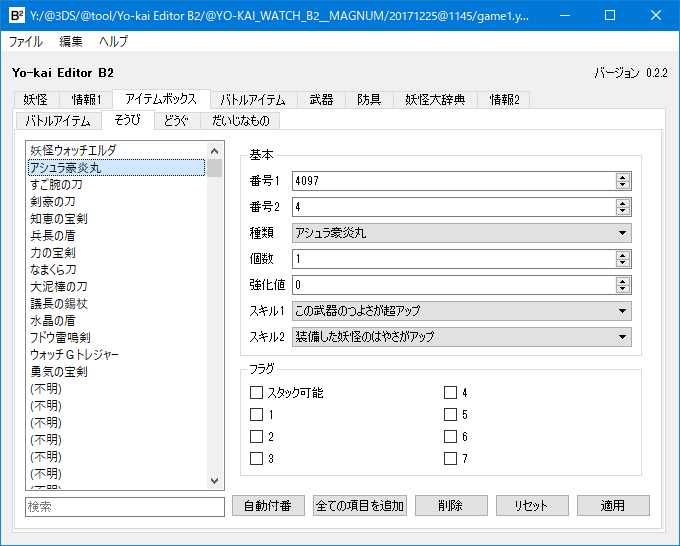This screenshot has height=546, width=680.
Task: Switch to the 情報1 tab
Action: coord(86,100)
